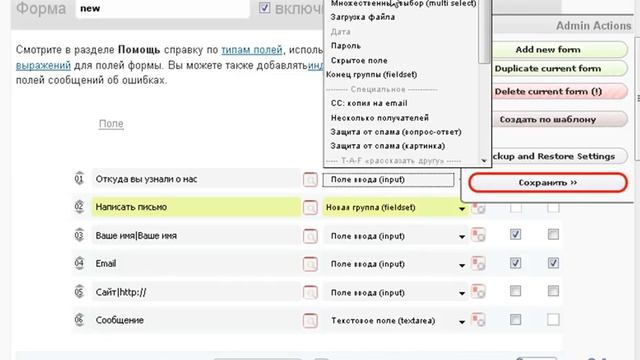Open 'Новая группа (fieldset)' type dropdown
This screenshot has width=640, height=360.
[395, 208]
